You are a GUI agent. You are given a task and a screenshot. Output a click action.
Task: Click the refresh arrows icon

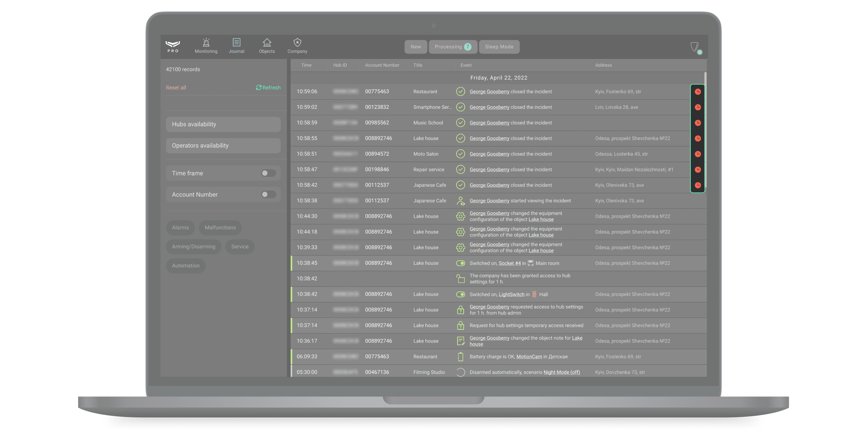(x=259, y=88)
